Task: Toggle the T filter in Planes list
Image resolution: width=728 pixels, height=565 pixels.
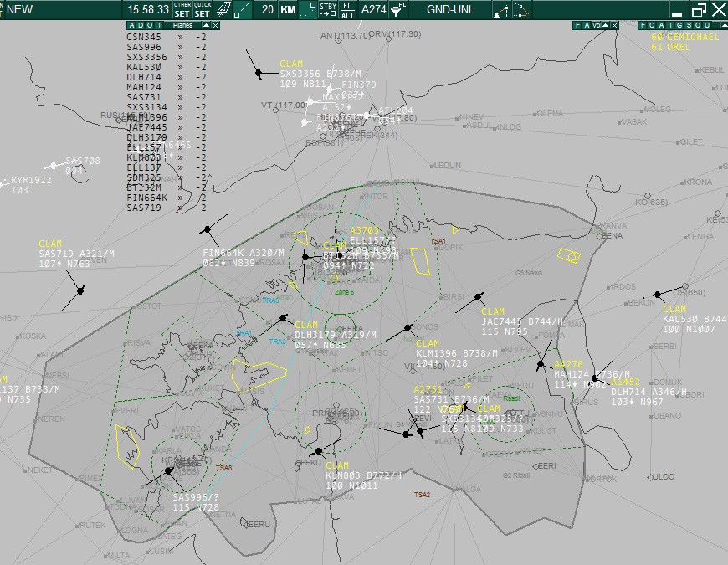Action: (x=160, y=26)
